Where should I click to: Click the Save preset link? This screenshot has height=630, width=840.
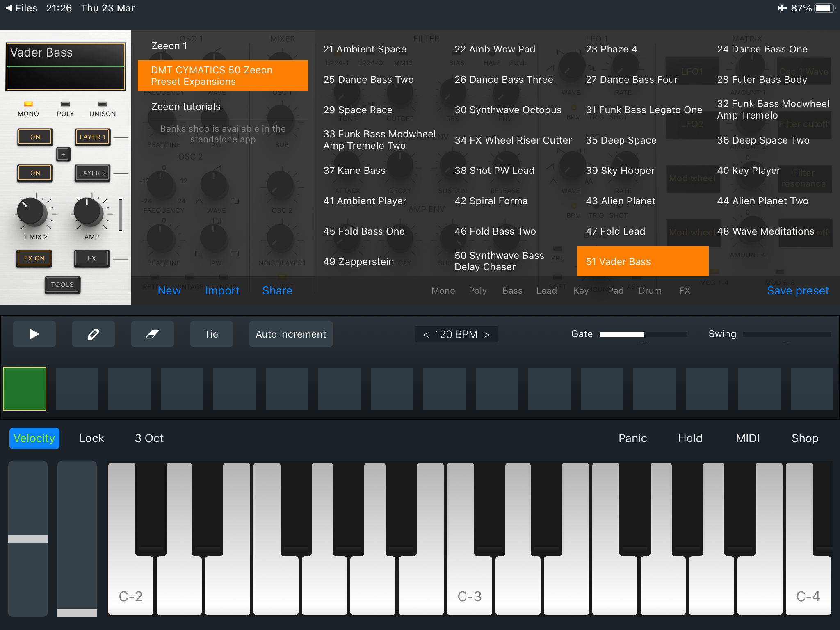[x=798, y=290]
